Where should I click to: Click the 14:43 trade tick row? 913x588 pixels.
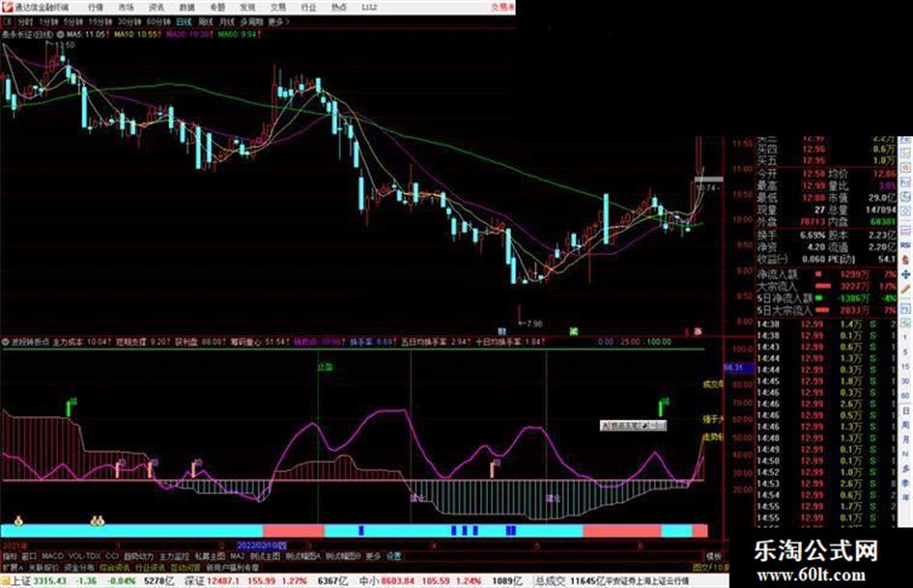[827, 347]
